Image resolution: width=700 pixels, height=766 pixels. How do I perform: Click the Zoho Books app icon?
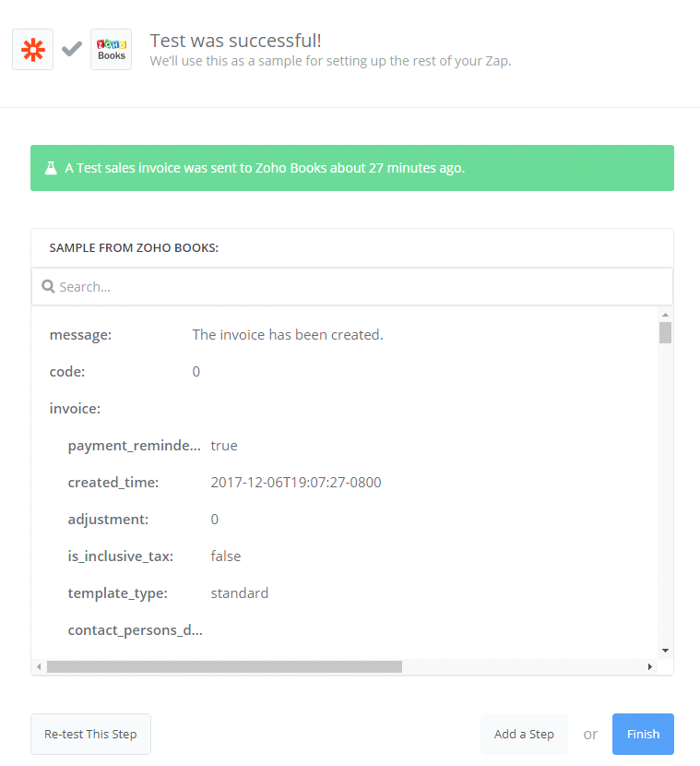111,49
